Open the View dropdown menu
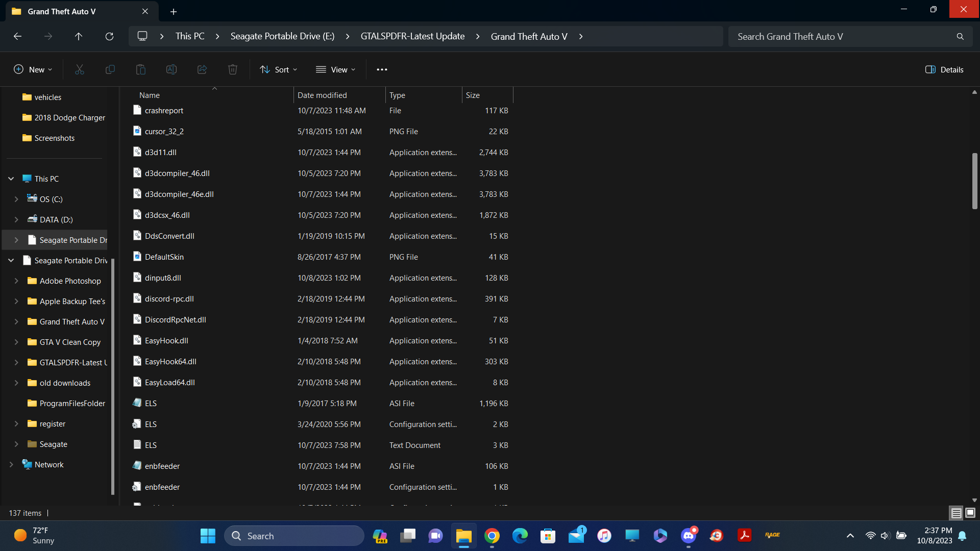Screen dimensions: 980x551 click(x=335, y=69)
